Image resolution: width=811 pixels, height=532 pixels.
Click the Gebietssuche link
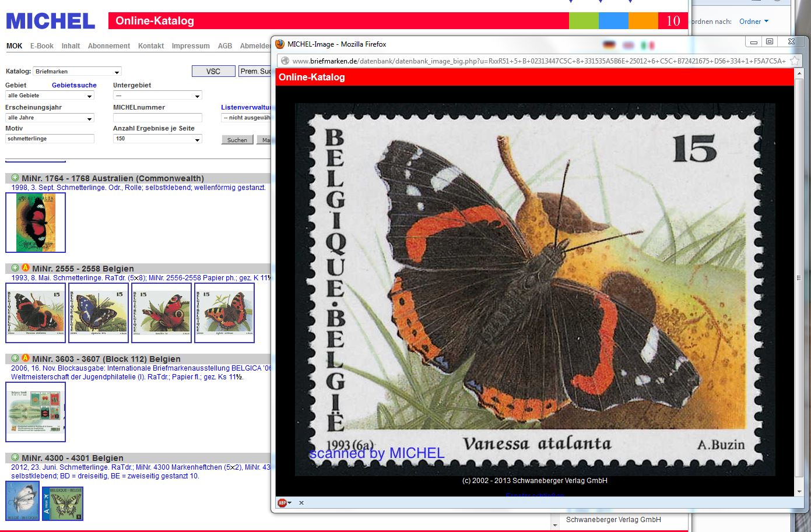[x=74, y=85]
